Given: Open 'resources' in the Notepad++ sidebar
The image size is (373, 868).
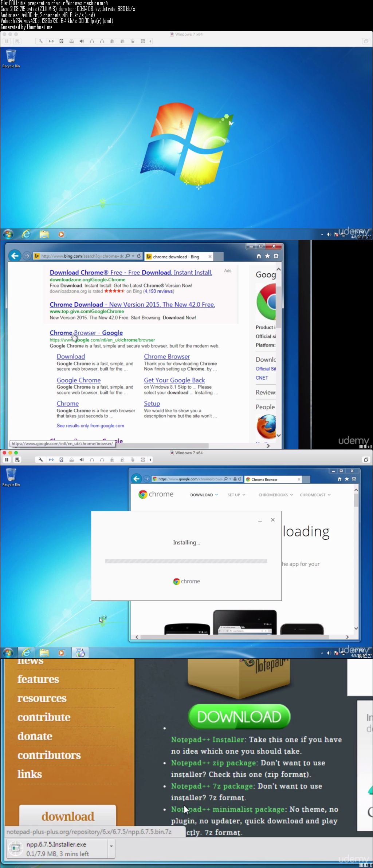Looking at the screenshot, I should tap(42, 698).
